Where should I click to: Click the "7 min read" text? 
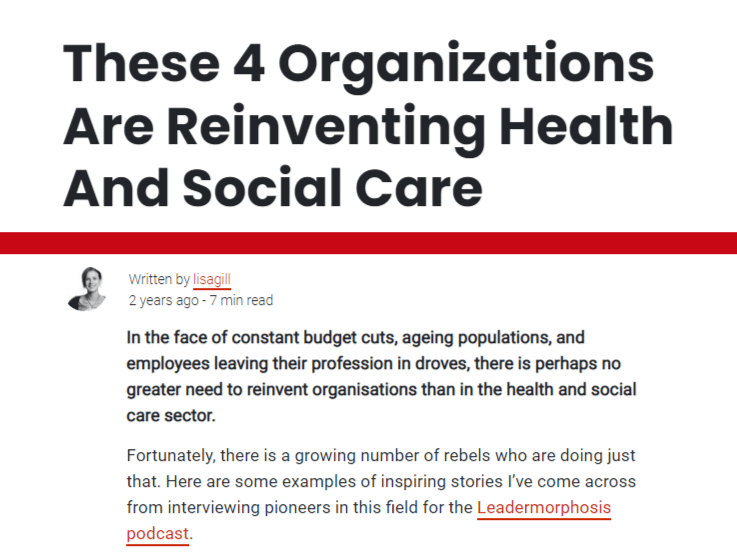(x=239, y=300)
